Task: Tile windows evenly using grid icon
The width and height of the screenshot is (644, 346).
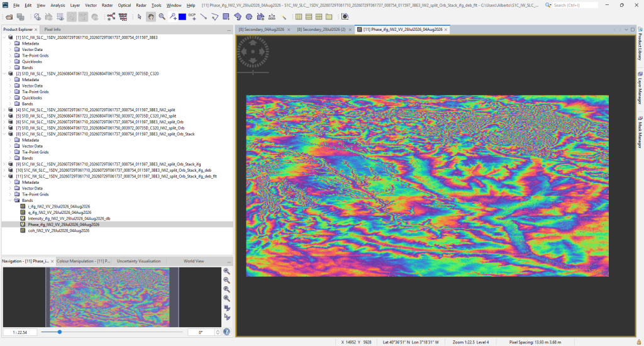Action: tap(319, 17)
